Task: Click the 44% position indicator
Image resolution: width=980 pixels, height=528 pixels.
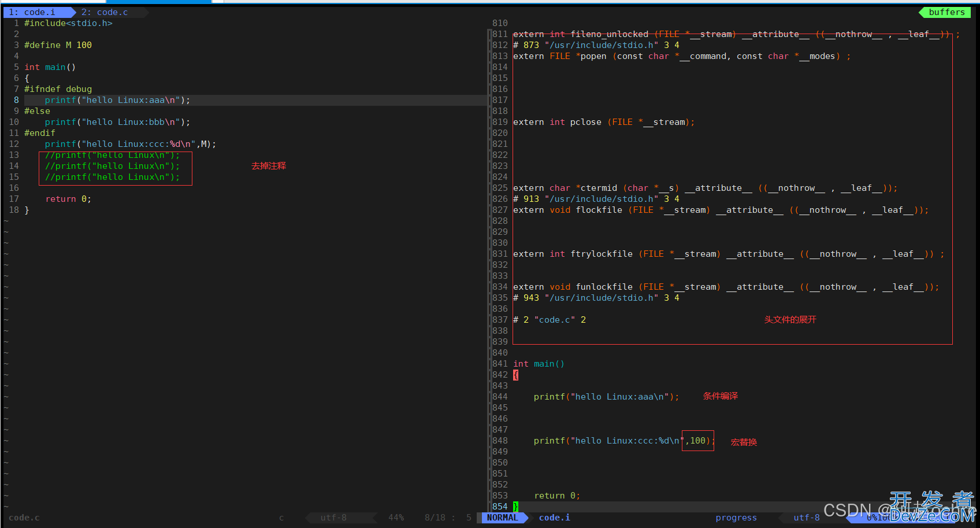Action: click(x=396, y=518)
